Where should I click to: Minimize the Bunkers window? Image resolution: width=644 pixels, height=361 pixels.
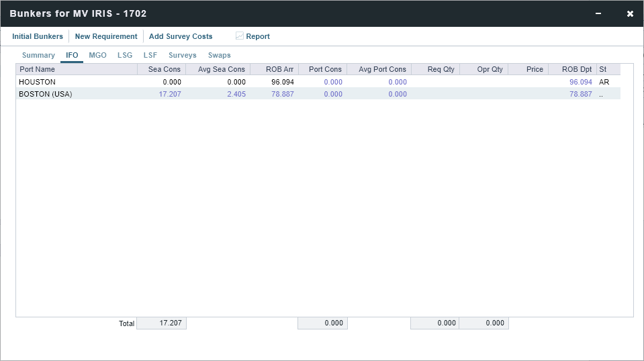point(598,13)
